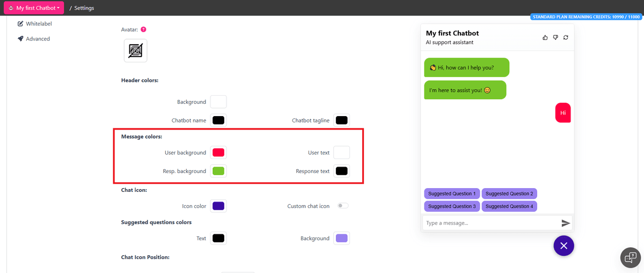Click the avatar image placeholder

coord(136,51)
